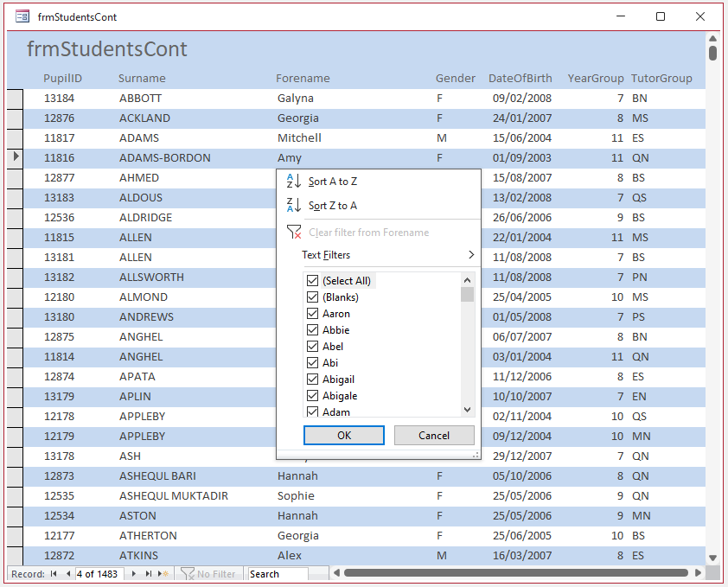
Task: Click the Sort A to Z icon
Action: click(294, 182)
